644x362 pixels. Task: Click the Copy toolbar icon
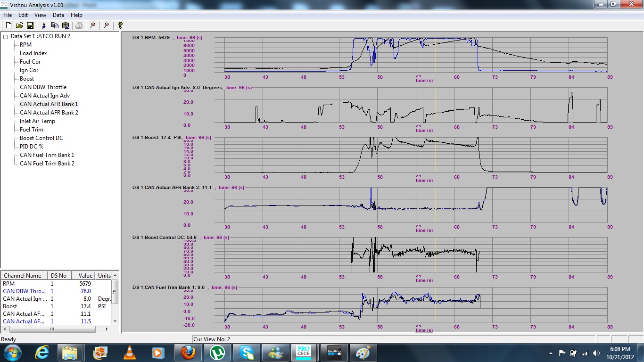pyautogui.click(x=55, y=25)
